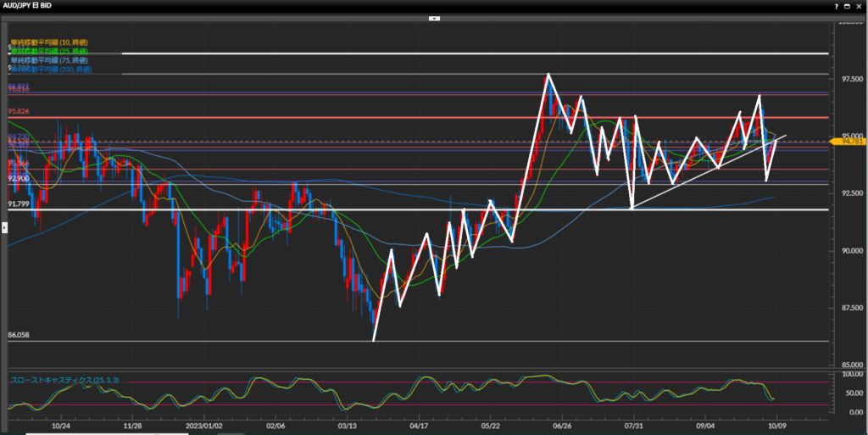Expand the left side panel arrow
Viewport: 868px width, 435px height.
[x=4, y=227]
